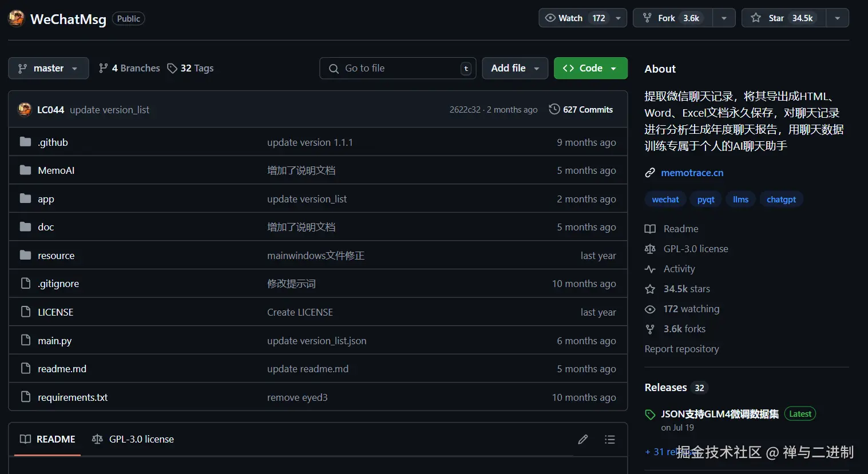
Task: Open the memotrace.cn website link
Action: point(692,173)
